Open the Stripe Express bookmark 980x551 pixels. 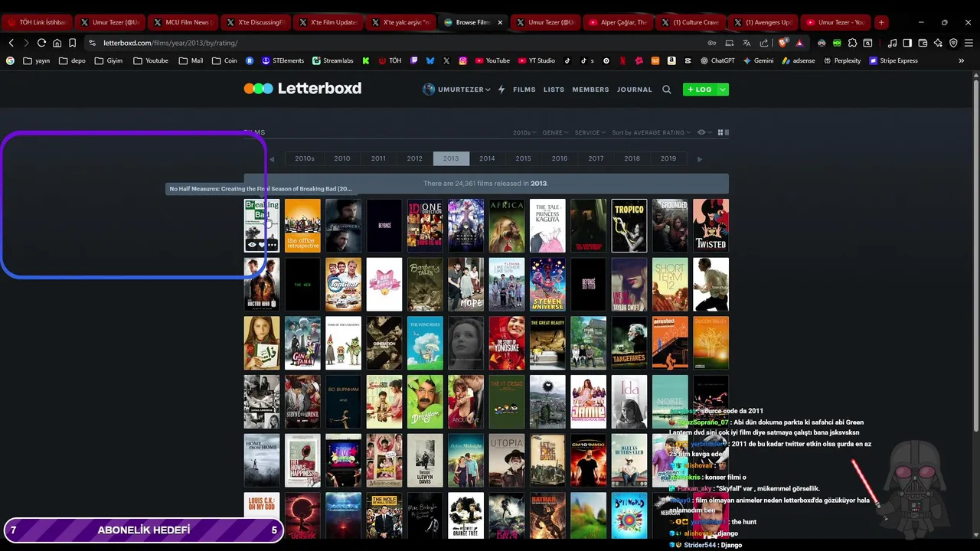coord(893,60)
